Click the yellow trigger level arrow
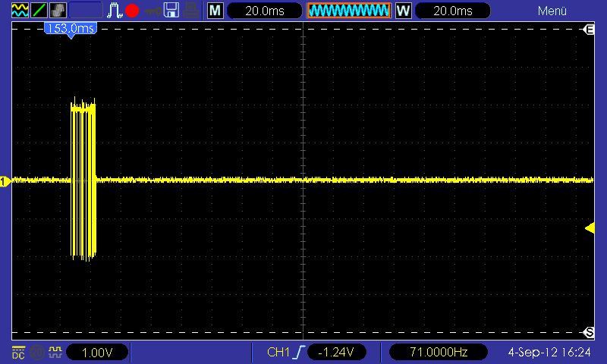 (x=590, y=228)
